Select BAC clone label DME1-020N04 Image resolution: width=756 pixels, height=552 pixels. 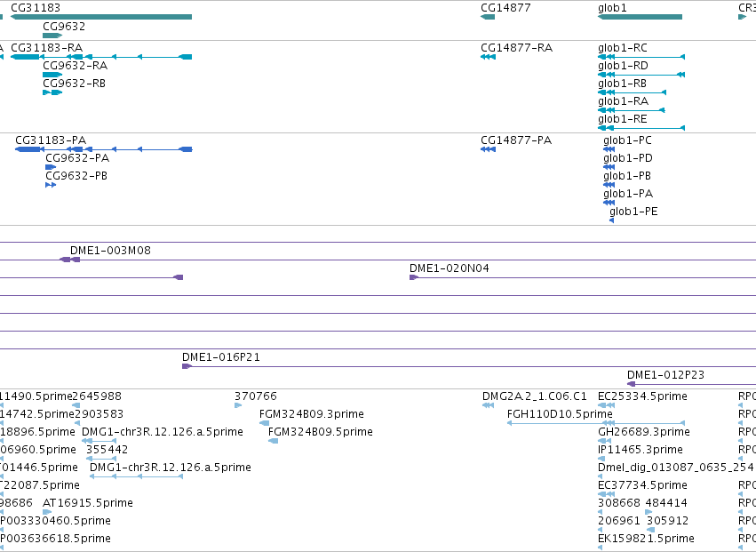pos(449,268)
